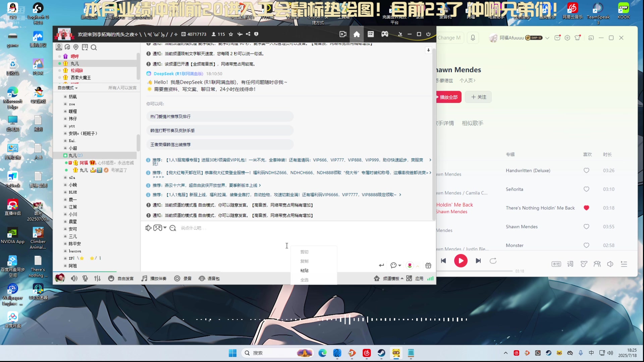Open the 语音包 voice pack
The width and height of the screenshot is (644, 362).
209,279
